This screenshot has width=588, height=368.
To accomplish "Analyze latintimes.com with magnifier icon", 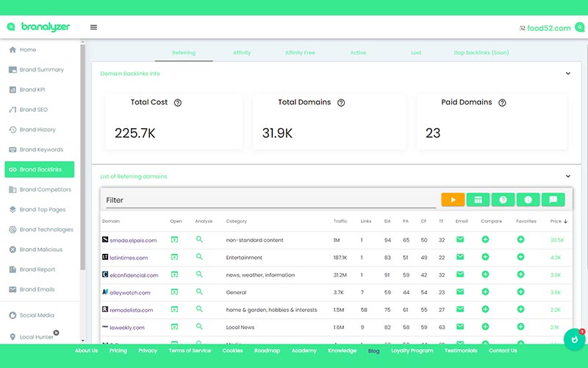I will coord(199,257).
